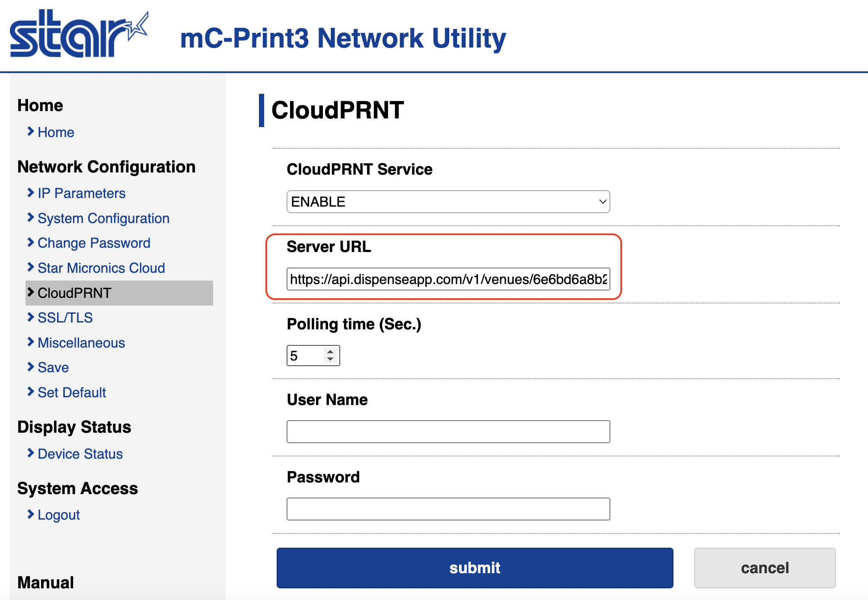The height and width of the screenshot is (600, 868).
Task: Open IP Parameters page
Action: click(x=81, y=193)
